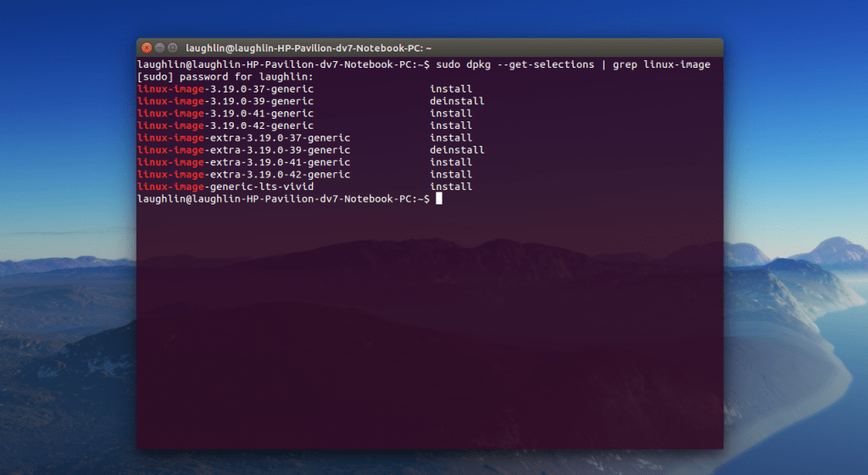Screen dimensions: 868x475
Task: Click linux-image-3.19.0-42-generic package name
Action: [225, 126]
